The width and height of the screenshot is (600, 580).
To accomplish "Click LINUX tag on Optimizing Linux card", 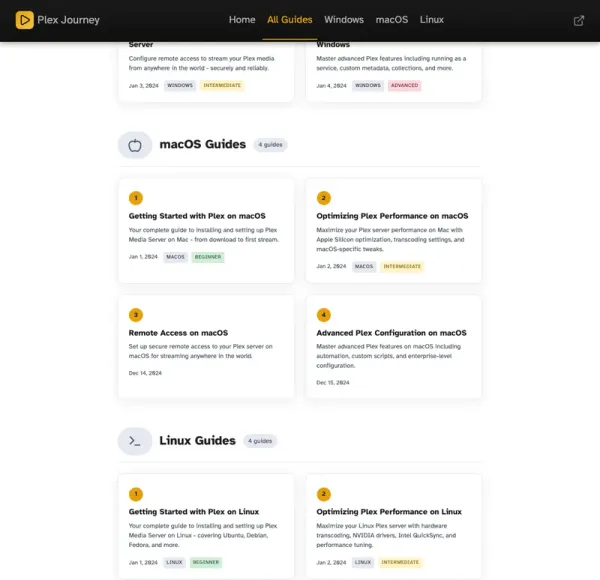I will pos(362,562).
